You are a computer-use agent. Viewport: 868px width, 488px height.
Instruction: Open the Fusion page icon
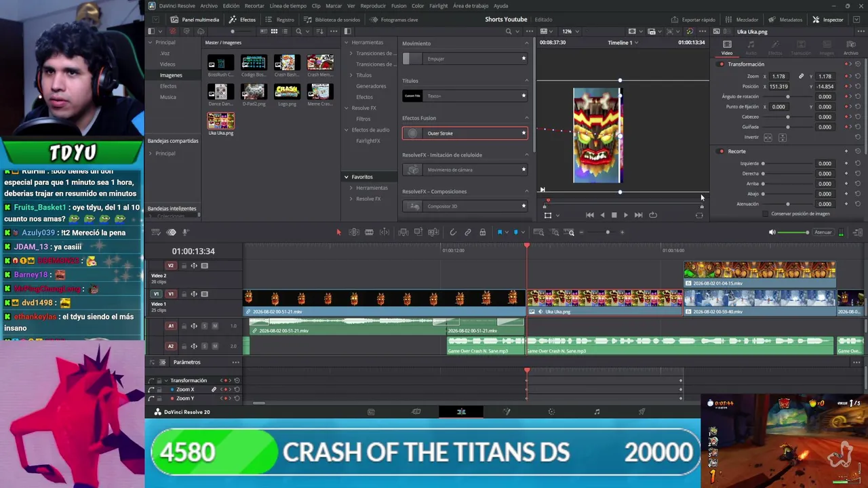coord(507,412)
